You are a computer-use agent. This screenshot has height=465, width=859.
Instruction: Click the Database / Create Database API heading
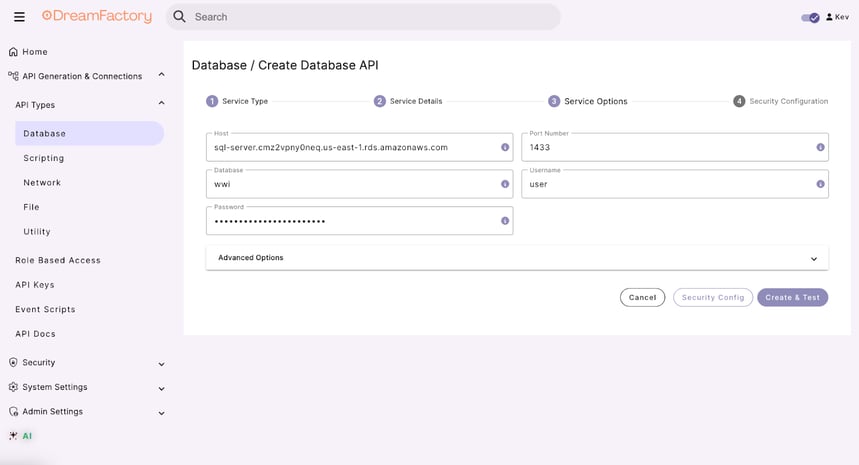coord(285,65)
